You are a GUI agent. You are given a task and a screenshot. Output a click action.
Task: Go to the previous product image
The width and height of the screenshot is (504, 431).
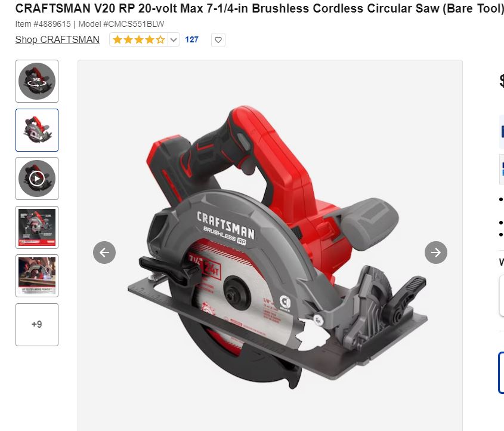tap(104, 253)
